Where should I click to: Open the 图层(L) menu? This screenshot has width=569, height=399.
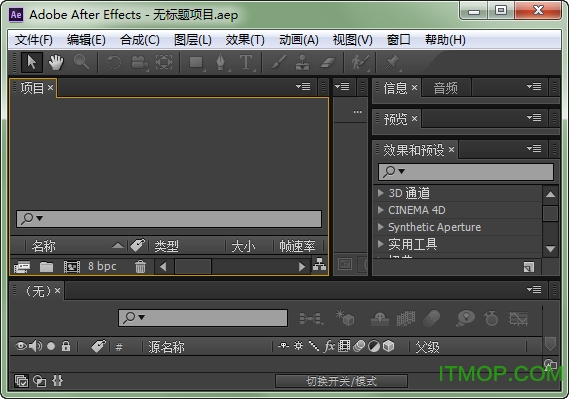(x=193, y=40)
